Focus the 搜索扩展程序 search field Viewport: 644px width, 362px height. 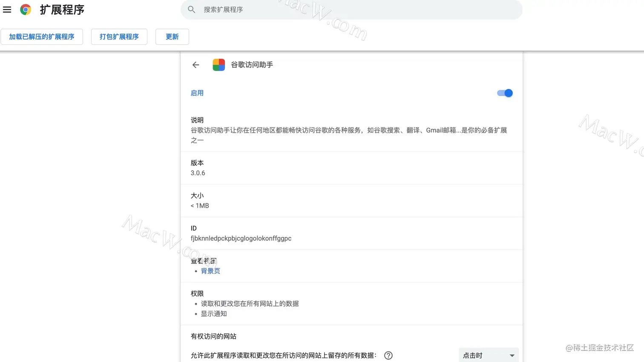[x=351, y=9]
